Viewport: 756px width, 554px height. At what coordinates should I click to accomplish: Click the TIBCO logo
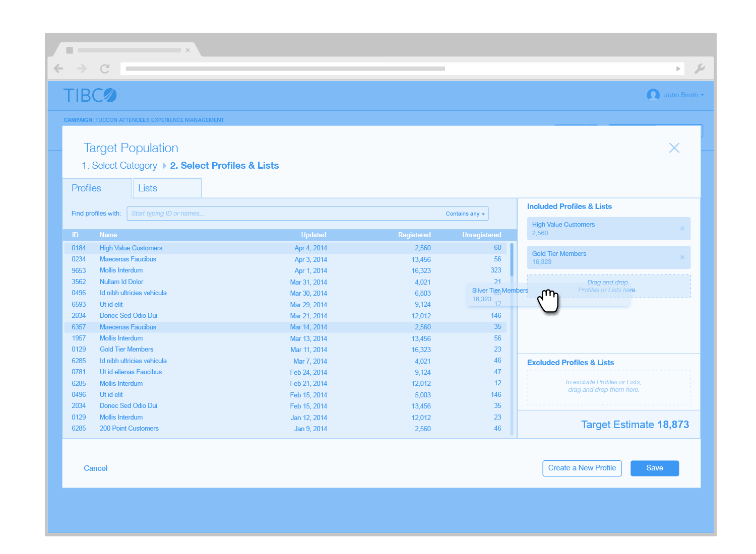tap(90, 95)
